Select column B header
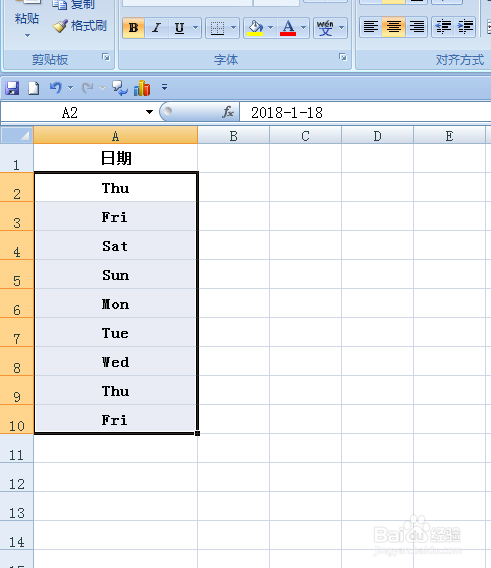The width and height of the screenshot is (491, 568). click(233, 135)
